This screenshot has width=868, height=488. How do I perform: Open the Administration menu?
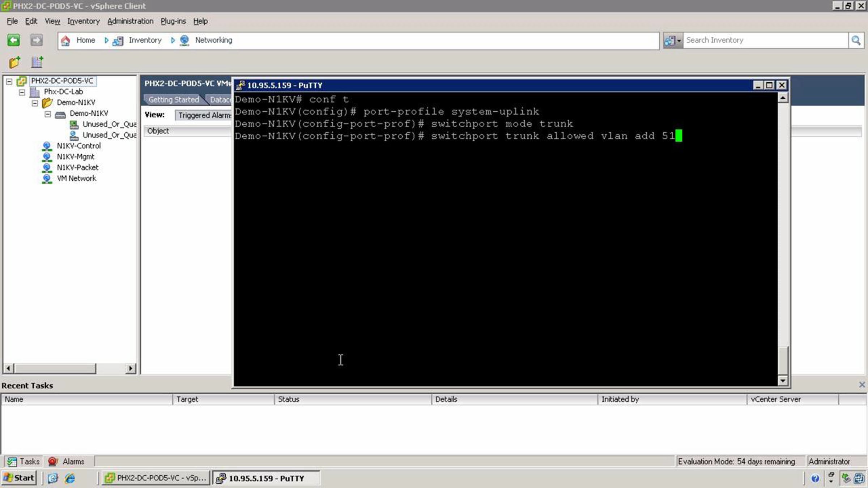pyautogui.click(x=130, y=21)
